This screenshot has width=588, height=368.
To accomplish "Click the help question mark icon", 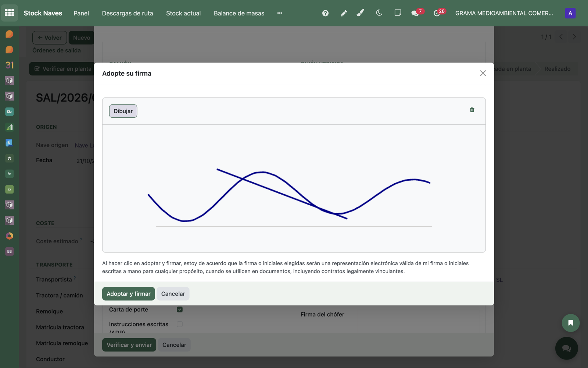I will point(325,13).
